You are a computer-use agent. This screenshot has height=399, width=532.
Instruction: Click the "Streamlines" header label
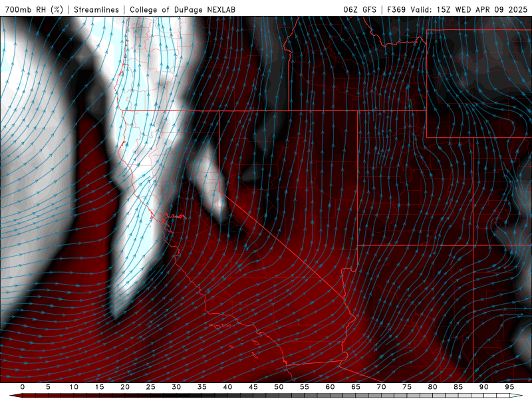[x=96, y=9]
